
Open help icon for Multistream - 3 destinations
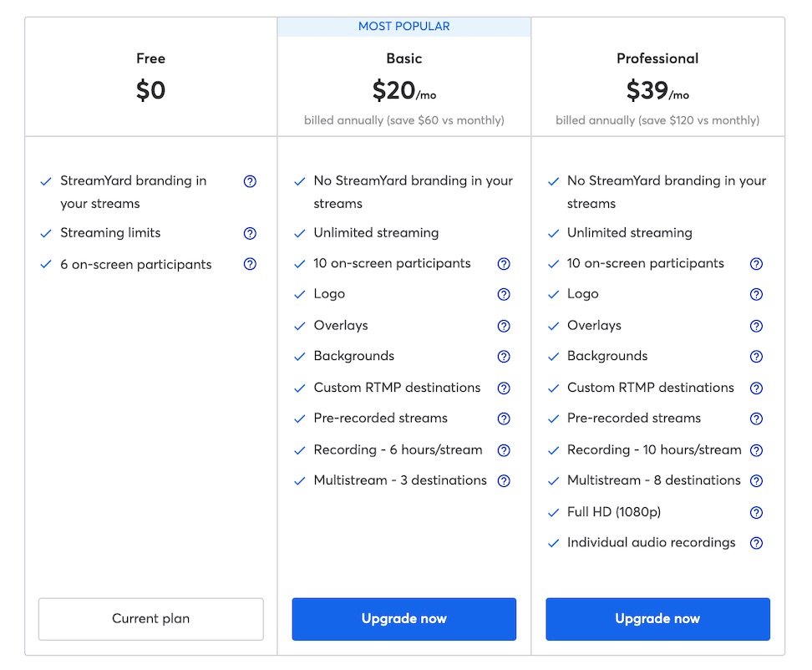(x=504, y=480)
